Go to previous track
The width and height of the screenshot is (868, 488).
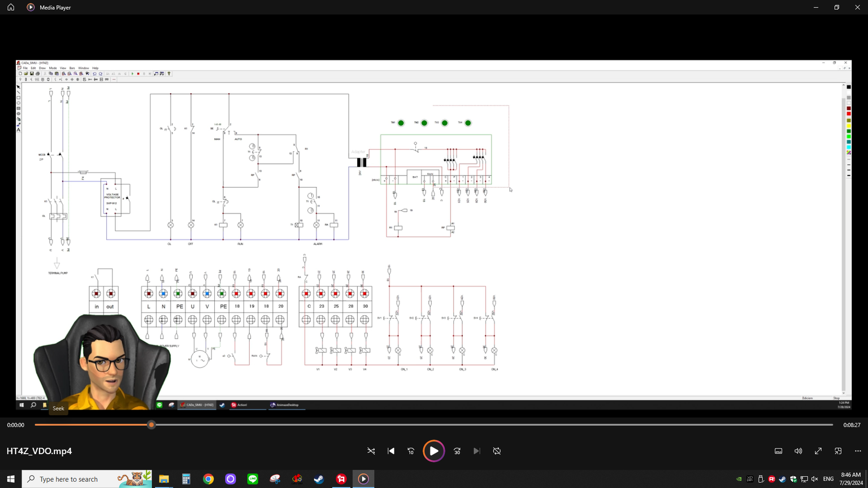coord(391,451)
